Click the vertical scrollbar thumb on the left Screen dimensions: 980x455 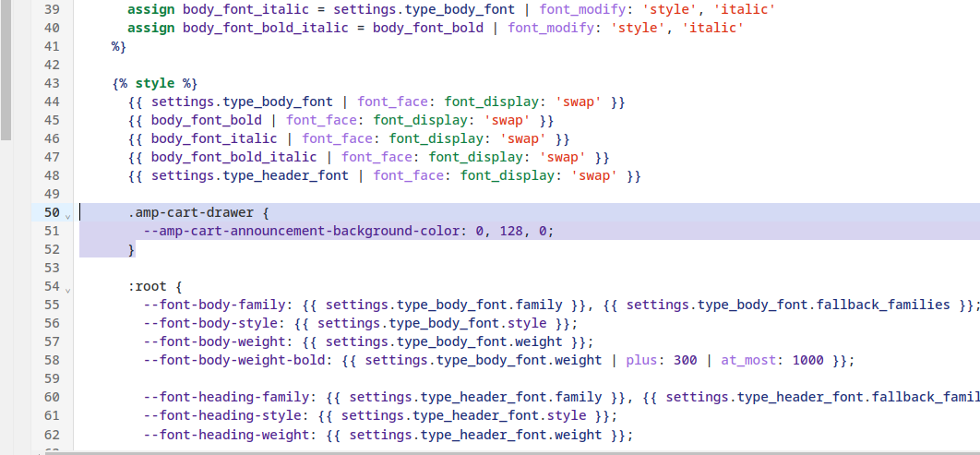6,70
